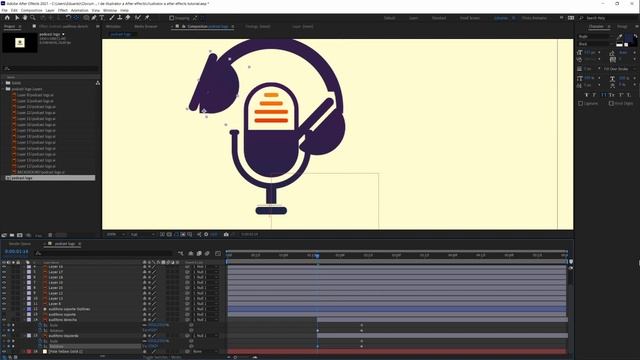The height and width of the screenshot is (360, 640).
Task: Toggle the Snapping checkbox
Action: [171, 18]
